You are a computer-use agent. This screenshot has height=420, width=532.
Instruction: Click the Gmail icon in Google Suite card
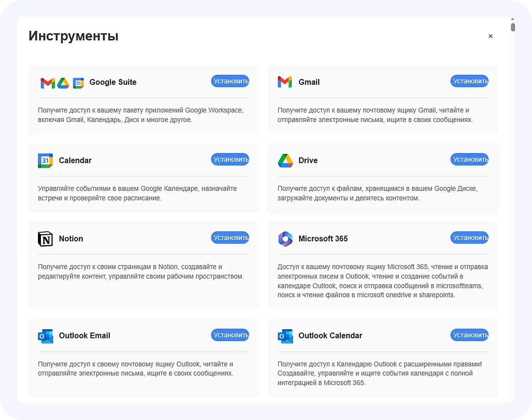48,83
